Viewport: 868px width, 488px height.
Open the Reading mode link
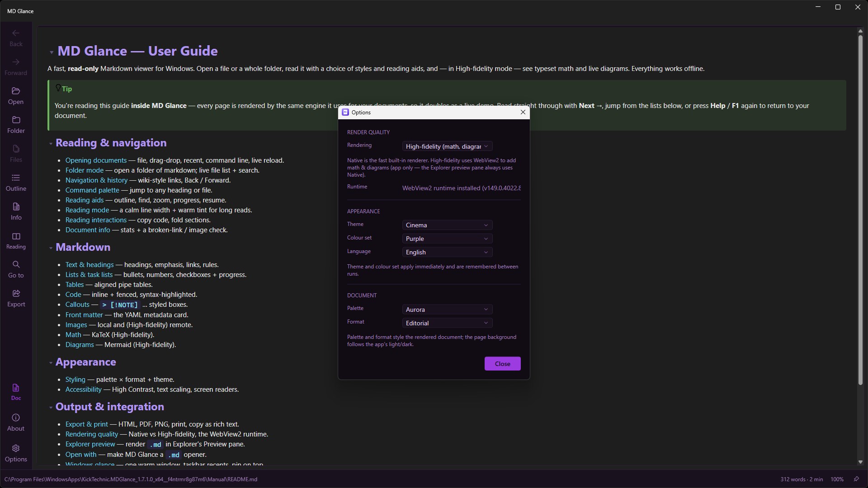[87, 210]
